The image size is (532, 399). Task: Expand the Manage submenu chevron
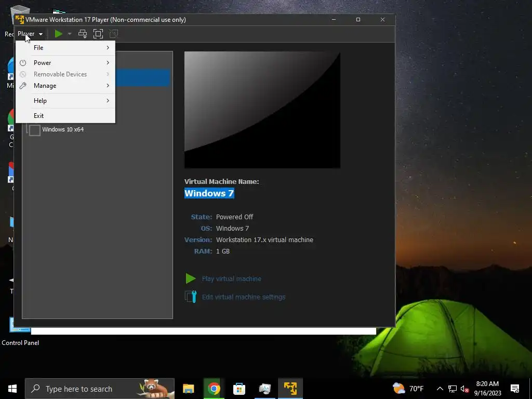[108, 86]
